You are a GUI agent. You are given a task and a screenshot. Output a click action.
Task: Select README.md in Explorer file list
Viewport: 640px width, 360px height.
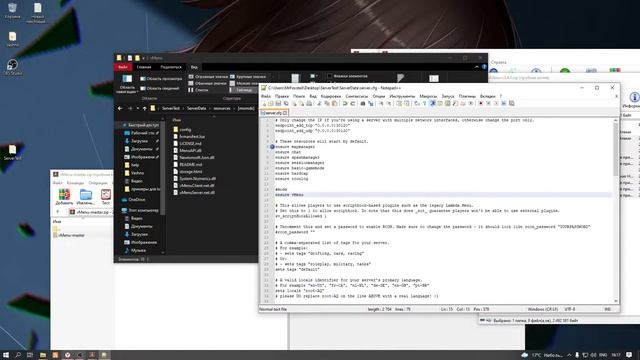188,164
